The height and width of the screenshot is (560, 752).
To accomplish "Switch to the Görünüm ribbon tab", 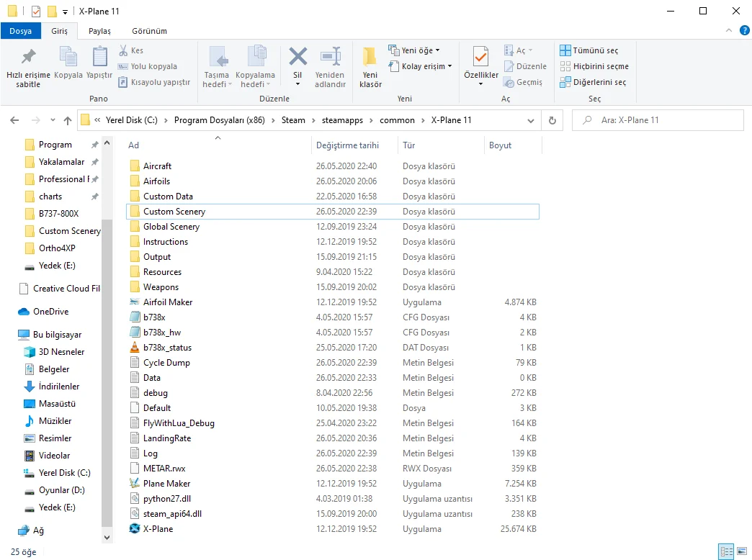I will 150,31.
